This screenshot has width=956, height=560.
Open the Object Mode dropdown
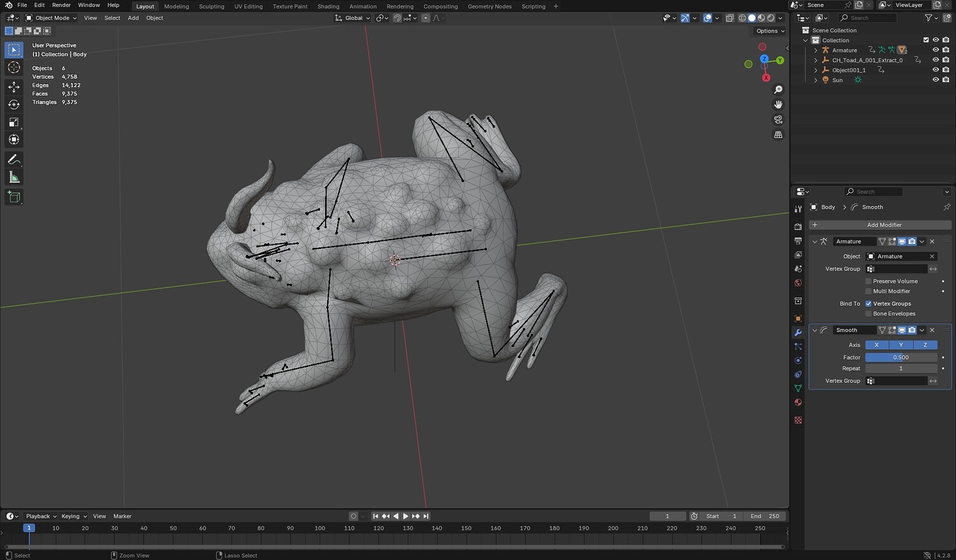pos(51,18)
